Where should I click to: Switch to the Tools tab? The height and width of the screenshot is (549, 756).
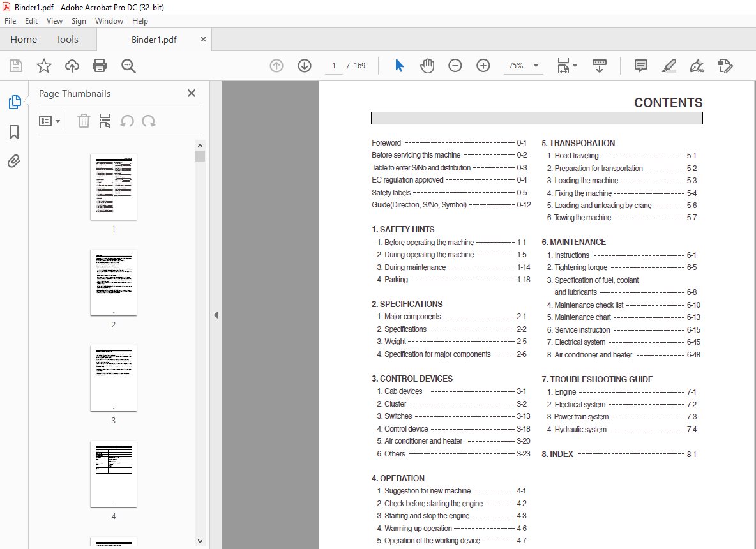(x=67, y=40)
